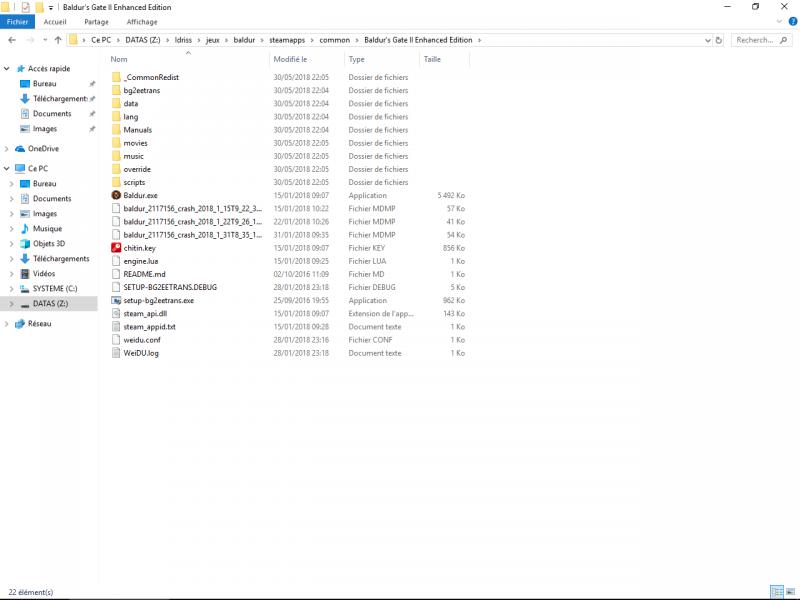Select the README.md file name

(x=144, y=274)
